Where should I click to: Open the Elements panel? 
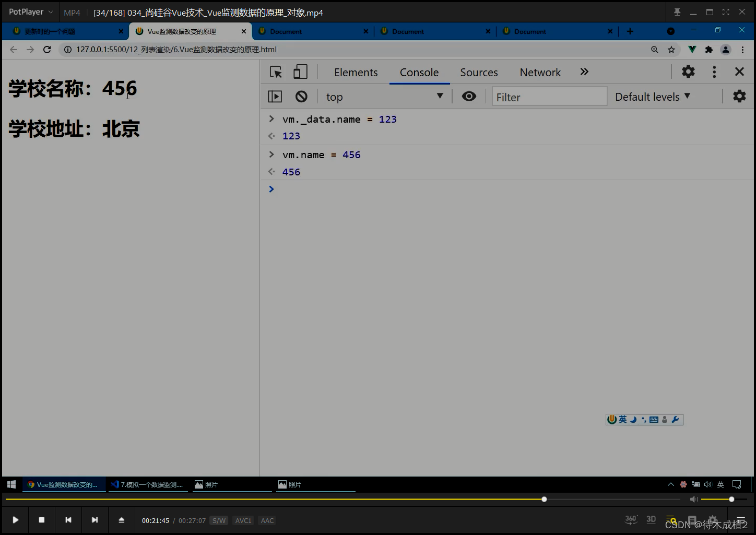click(356, 73)
